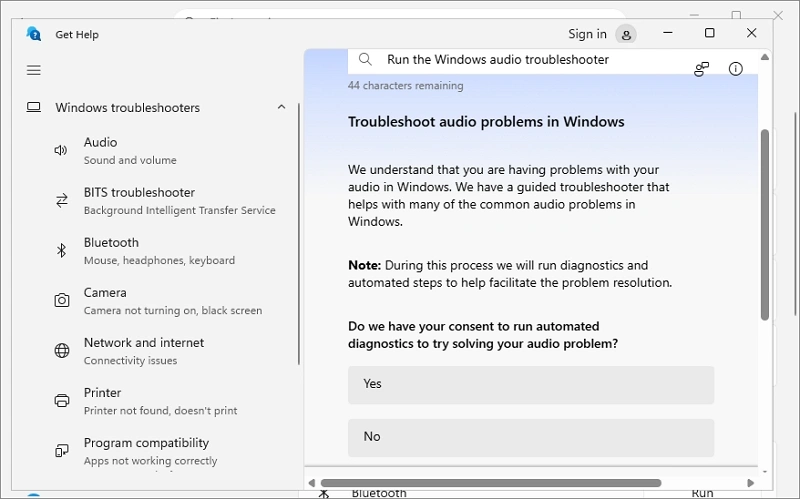Click Run in the background Settings window
The image size is (800, 499).
coord(702,493)
